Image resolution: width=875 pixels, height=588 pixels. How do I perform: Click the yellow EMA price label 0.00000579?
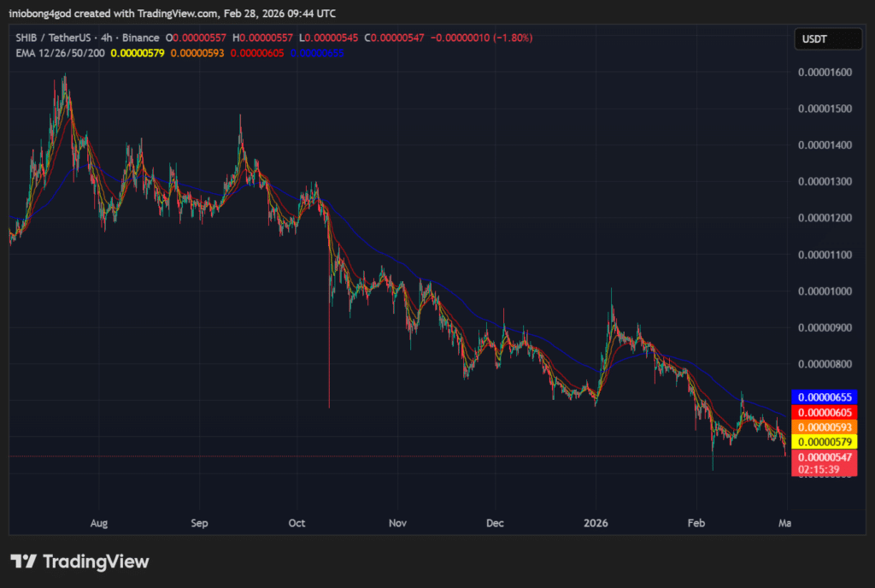(x=824, y=442)
